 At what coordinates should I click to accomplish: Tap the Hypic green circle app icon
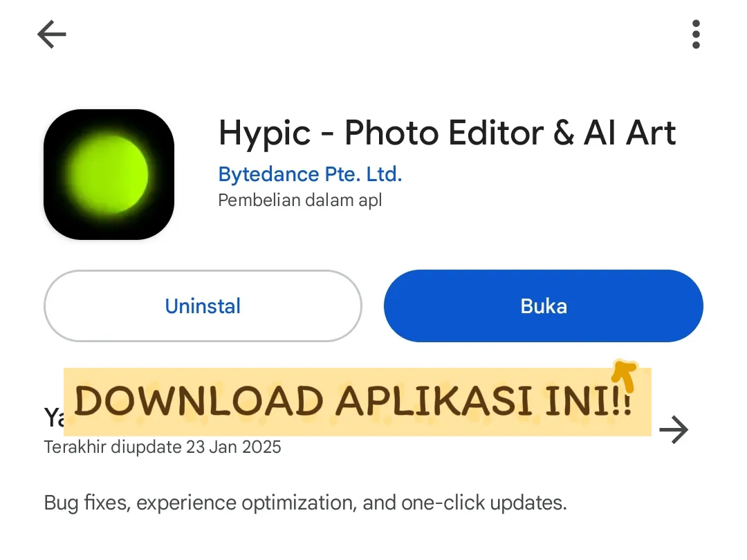click(109, 174)
